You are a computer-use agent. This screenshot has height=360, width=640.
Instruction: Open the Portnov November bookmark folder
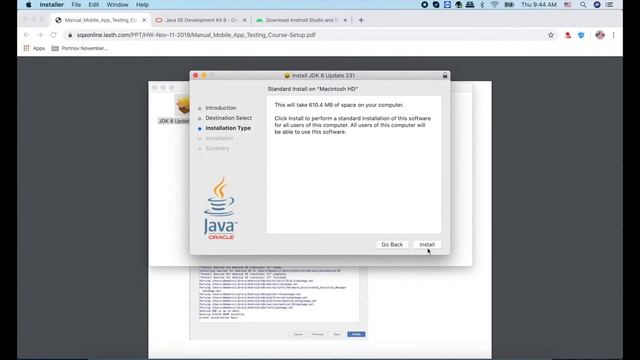point(80,48)
